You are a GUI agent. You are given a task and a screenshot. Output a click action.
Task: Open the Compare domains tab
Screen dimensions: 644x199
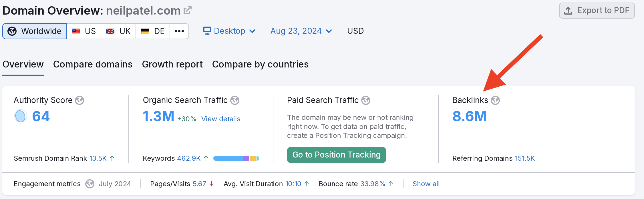click(x=93, y=64)
